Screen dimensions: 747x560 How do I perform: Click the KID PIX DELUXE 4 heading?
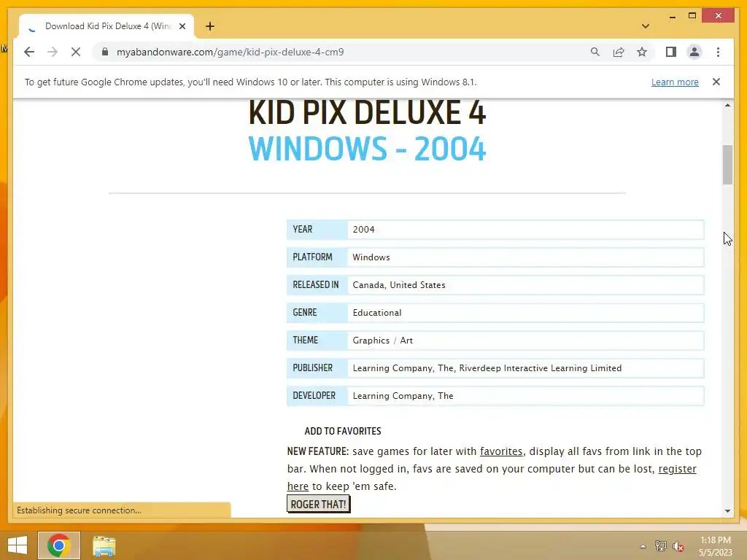point(368,113)
